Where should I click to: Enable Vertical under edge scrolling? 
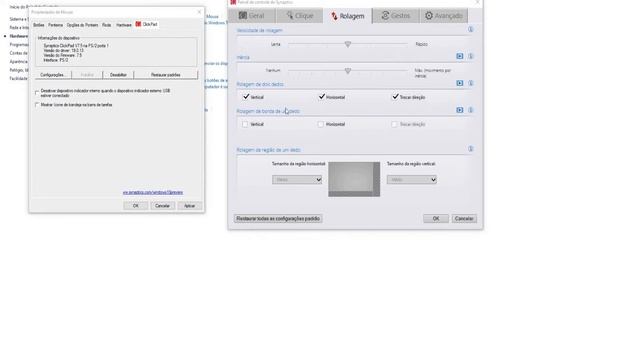pos(245,124)
